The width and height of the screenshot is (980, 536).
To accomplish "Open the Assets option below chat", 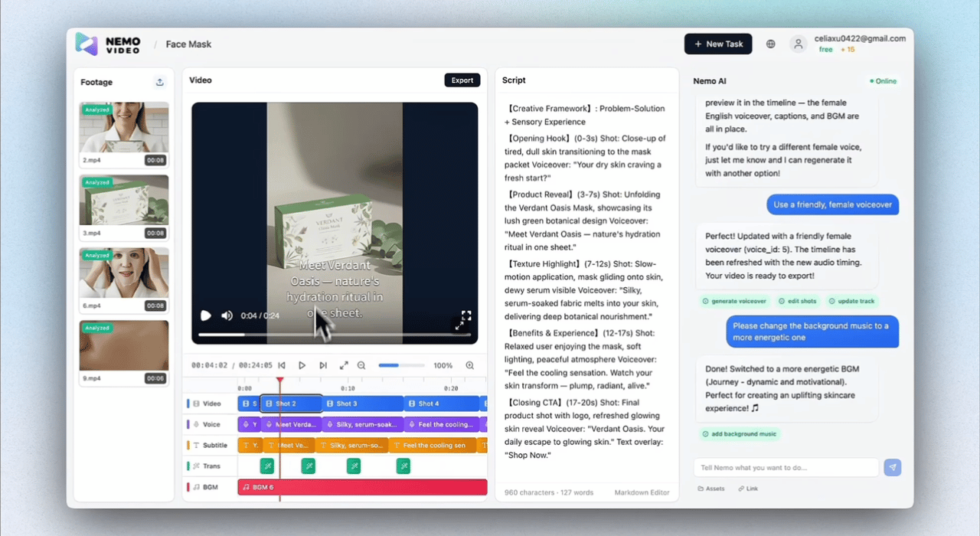I will tap(710, 489).
